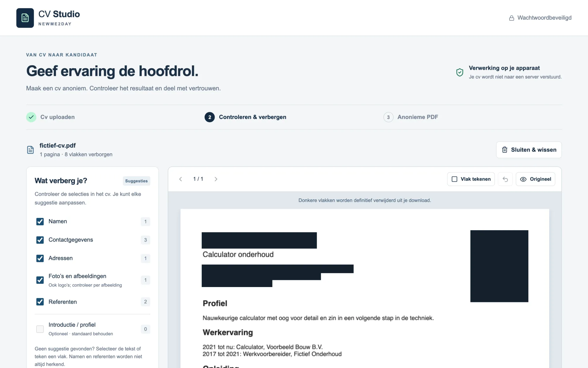Open the Anonieme PDF step label
The height and width of the screenshot is (368, 588).
417,117
